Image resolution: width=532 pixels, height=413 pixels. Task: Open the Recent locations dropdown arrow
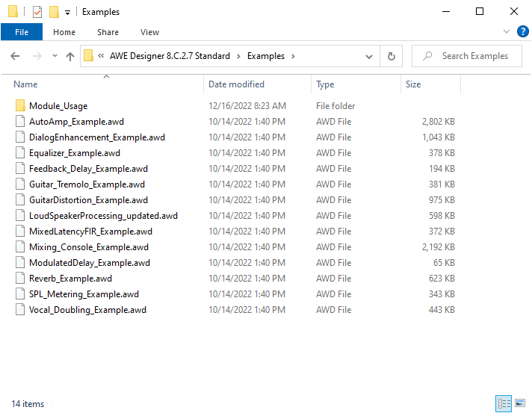tap(55, 56)
